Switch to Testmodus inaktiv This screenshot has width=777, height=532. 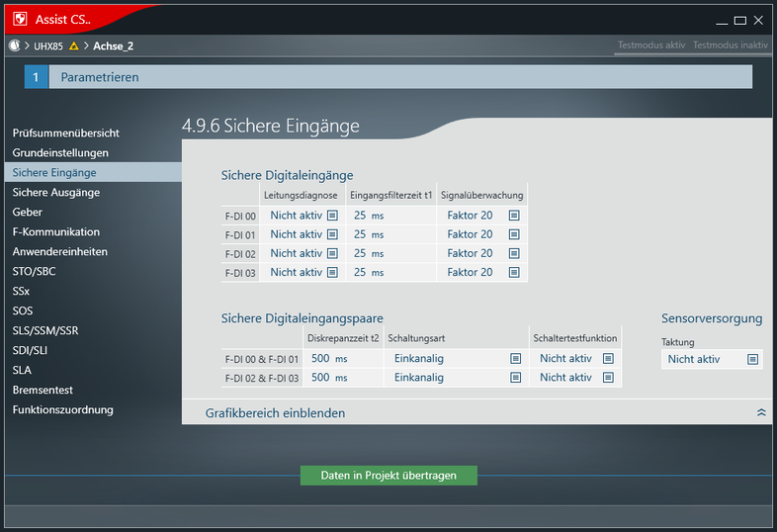click(x=731, y=45)
